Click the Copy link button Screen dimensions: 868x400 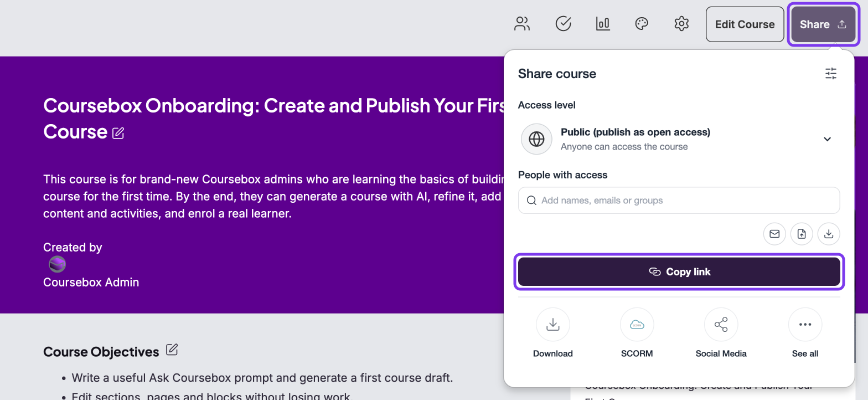(679, 271)
